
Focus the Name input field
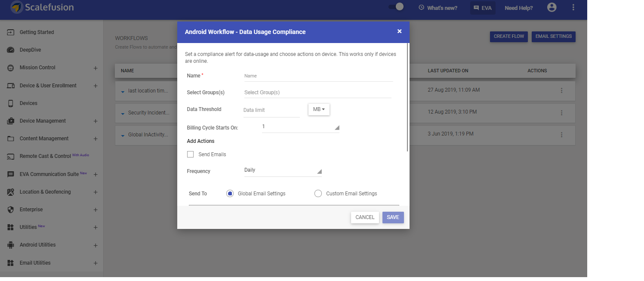[318, 76]
